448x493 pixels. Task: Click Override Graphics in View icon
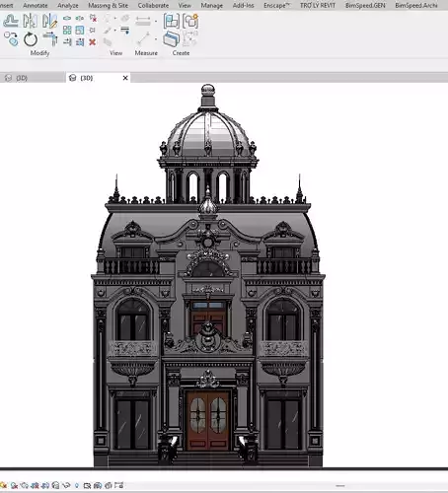point(125,18)
